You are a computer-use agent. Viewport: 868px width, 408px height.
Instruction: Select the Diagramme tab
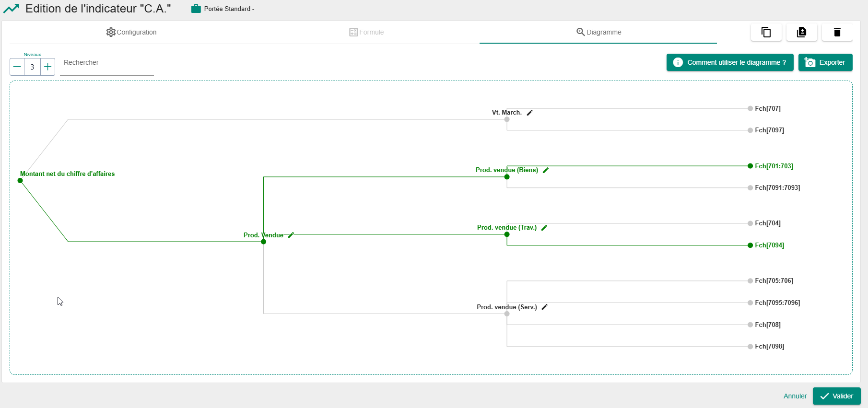coord(598,32)
